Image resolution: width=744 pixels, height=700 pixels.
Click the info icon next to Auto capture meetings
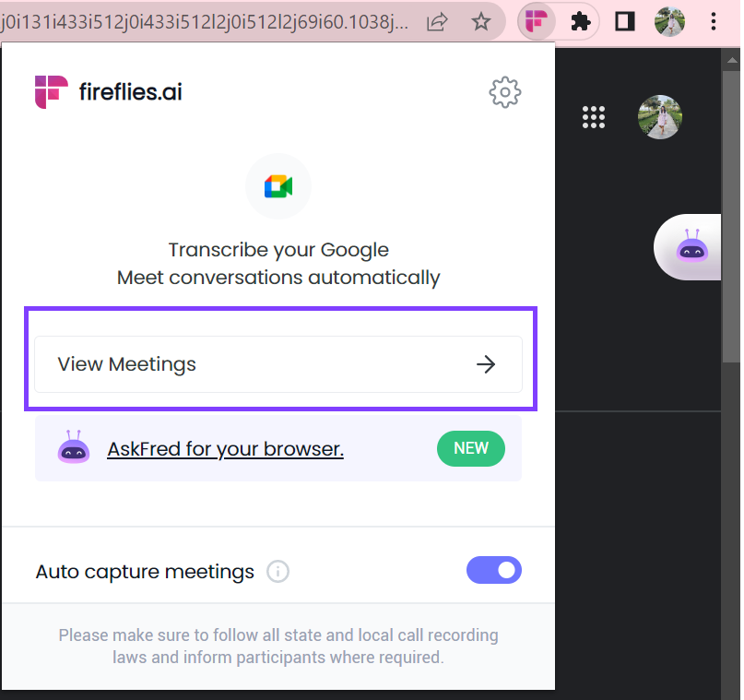coord(278,572)
